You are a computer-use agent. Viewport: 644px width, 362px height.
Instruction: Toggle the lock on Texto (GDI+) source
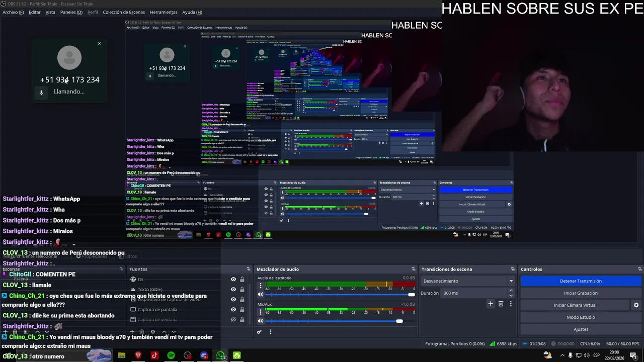click(242, 290)
